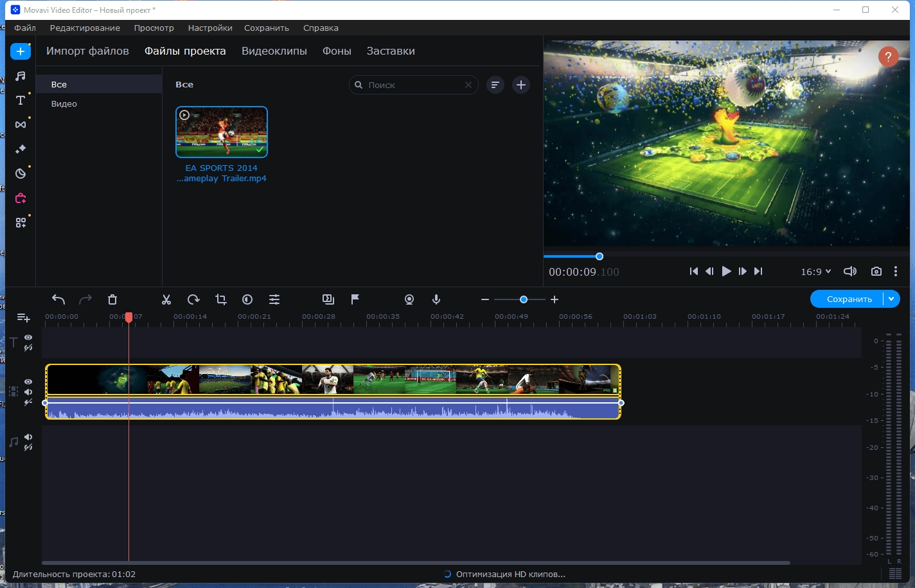
Task: Open the Sounds music note panel
Action: click(x=21, y=76)
